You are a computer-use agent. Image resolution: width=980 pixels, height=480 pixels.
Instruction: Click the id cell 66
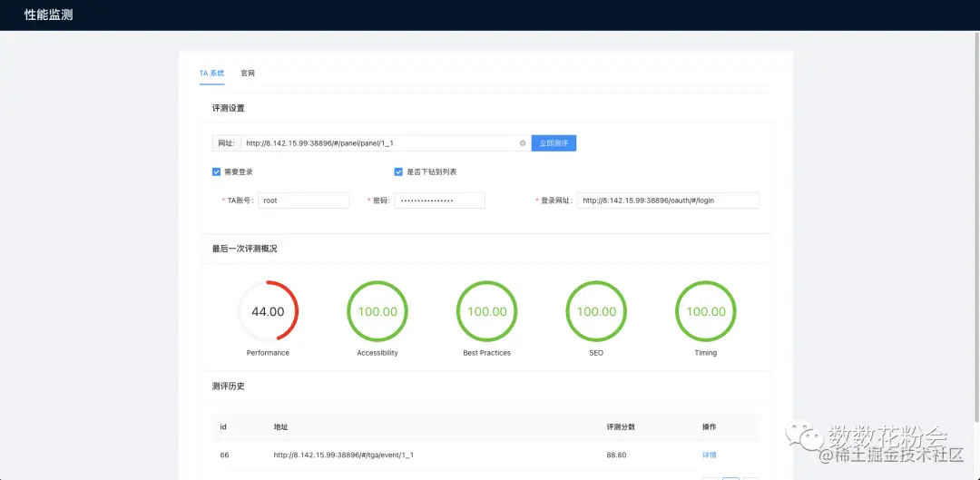pos(224,455)
